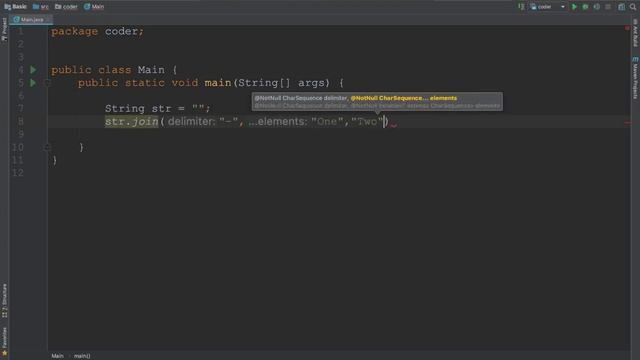Image resolution: width=640 pixels, height=360 pixels.
Task: Run with Coverage icon in toolbar
Action: point(597,7)
